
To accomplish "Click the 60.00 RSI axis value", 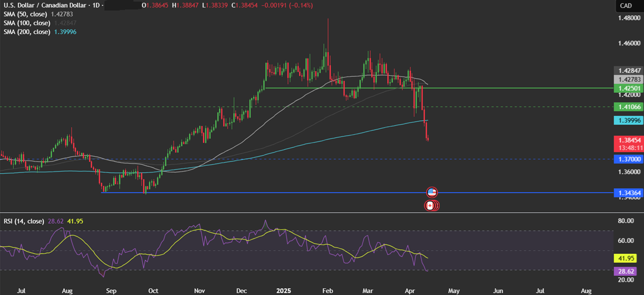I will click(x=626, y=241).
